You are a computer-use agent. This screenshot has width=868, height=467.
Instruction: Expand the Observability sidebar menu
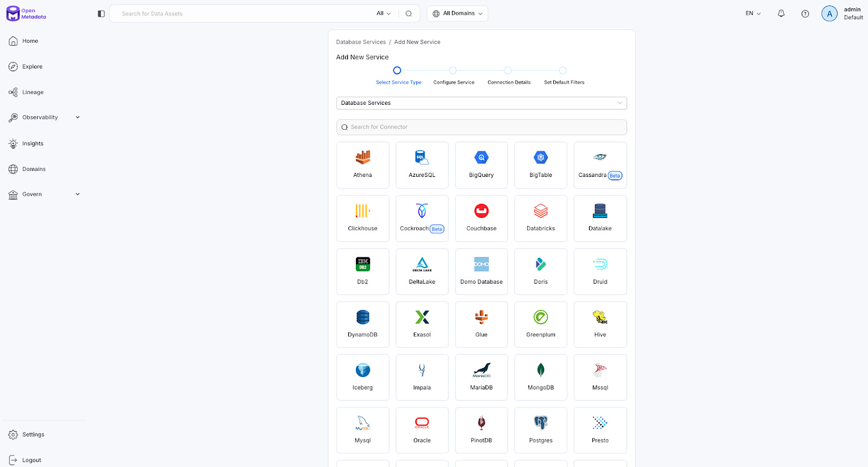tap(44, 117)
